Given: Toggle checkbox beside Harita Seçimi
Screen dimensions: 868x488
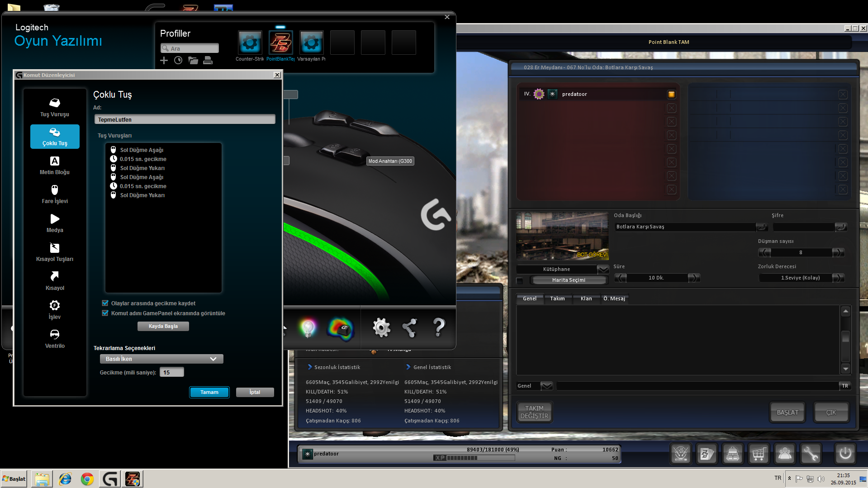Looking at the screenshot, I should tap(520, 280).
